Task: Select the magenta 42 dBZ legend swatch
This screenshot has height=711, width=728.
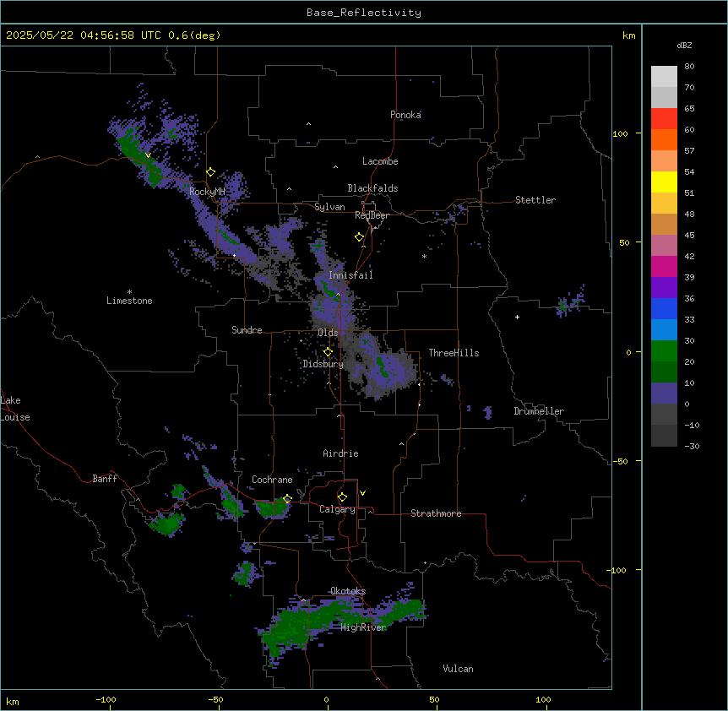Action: click(664, 266)
